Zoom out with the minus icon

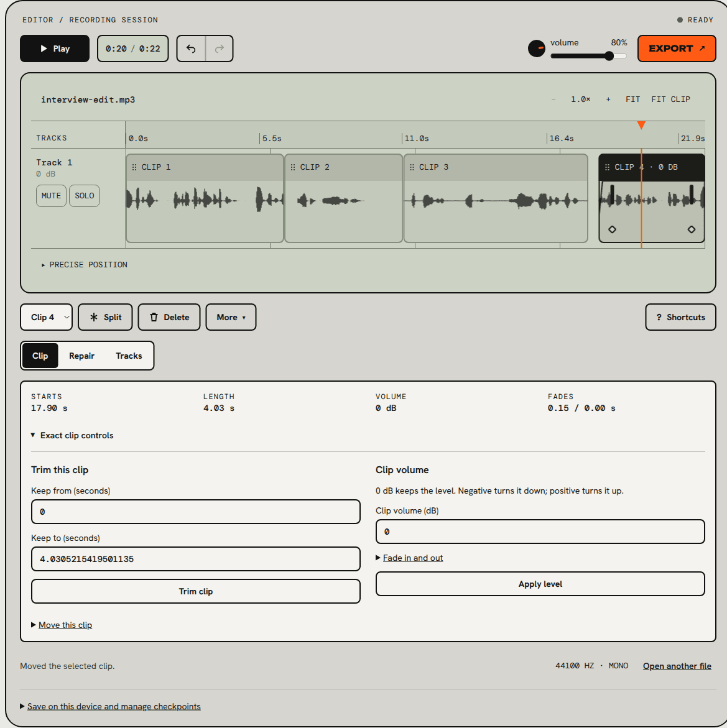553,99
